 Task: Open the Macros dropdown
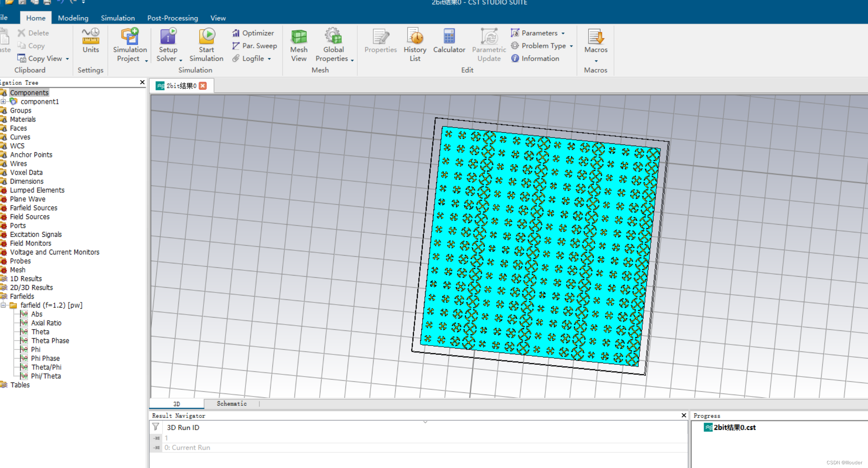coord(596,60)
